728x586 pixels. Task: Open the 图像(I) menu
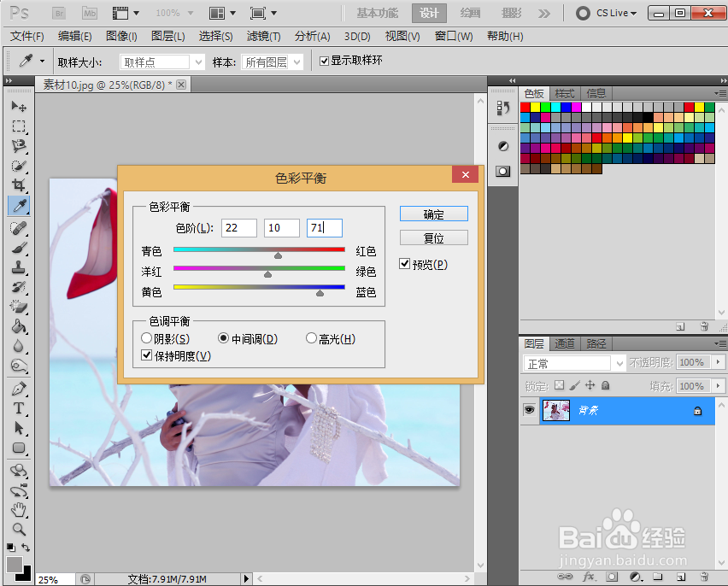coord(121,36)
